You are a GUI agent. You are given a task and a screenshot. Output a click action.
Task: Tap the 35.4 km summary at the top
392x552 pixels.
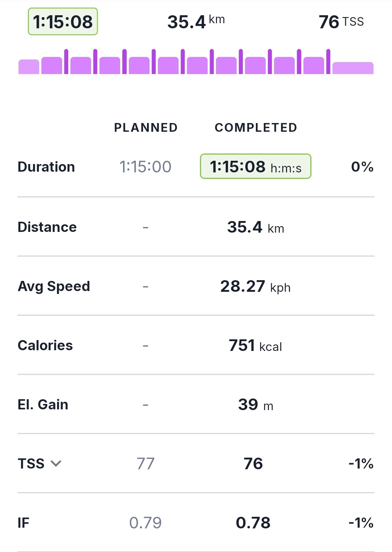click(x=196, y=22)
